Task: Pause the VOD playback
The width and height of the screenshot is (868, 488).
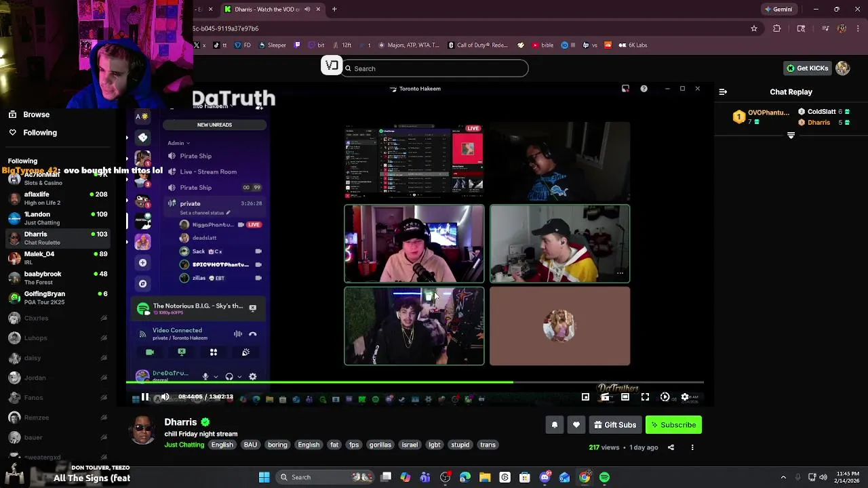Action: pos(145,397)
